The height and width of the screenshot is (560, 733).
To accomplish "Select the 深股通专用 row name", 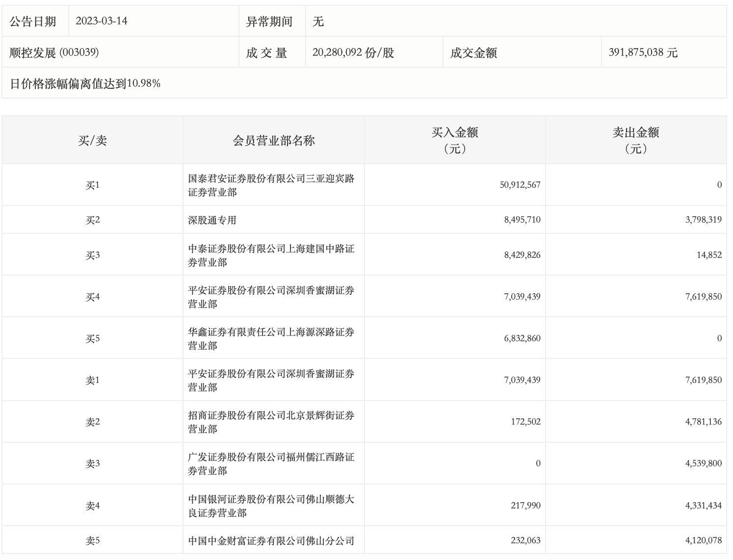I will (212, 220).
